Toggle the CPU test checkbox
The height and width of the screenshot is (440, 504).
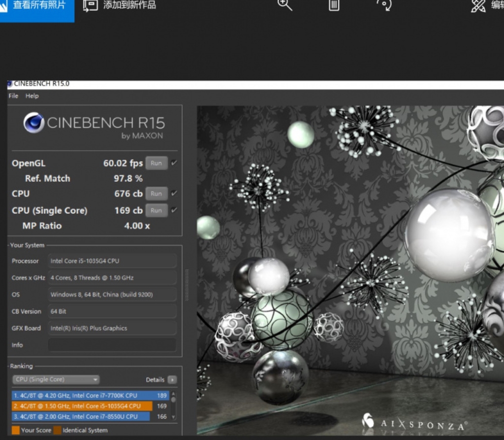[x=174, y=194]
